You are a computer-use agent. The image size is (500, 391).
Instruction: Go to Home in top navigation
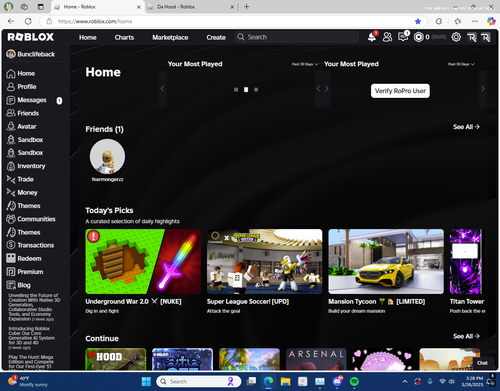88,37
